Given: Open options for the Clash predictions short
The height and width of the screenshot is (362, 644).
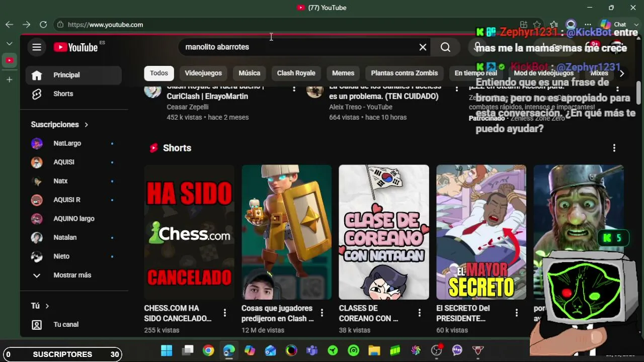Looking at the screenshot, I should pos(322,313).
